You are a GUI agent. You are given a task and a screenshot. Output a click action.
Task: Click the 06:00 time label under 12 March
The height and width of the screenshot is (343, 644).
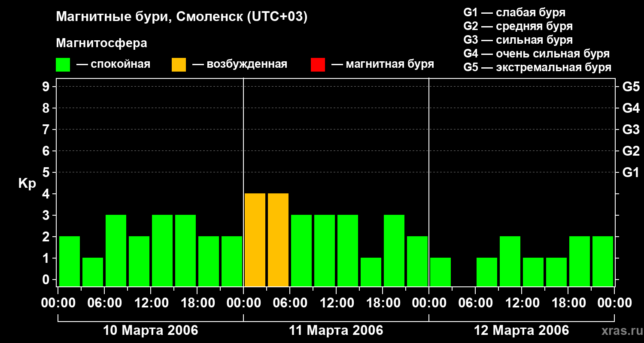[475, 303]
